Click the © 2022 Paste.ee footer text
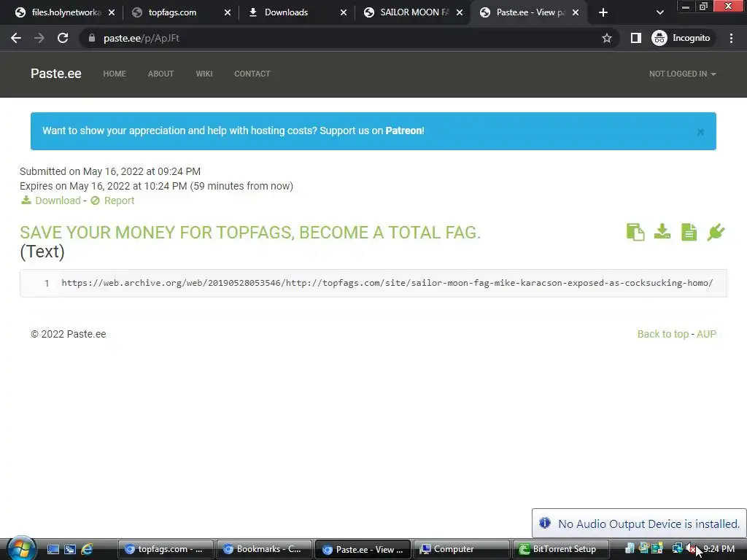Viewport: 747px width, 560px height. [68, 334]
